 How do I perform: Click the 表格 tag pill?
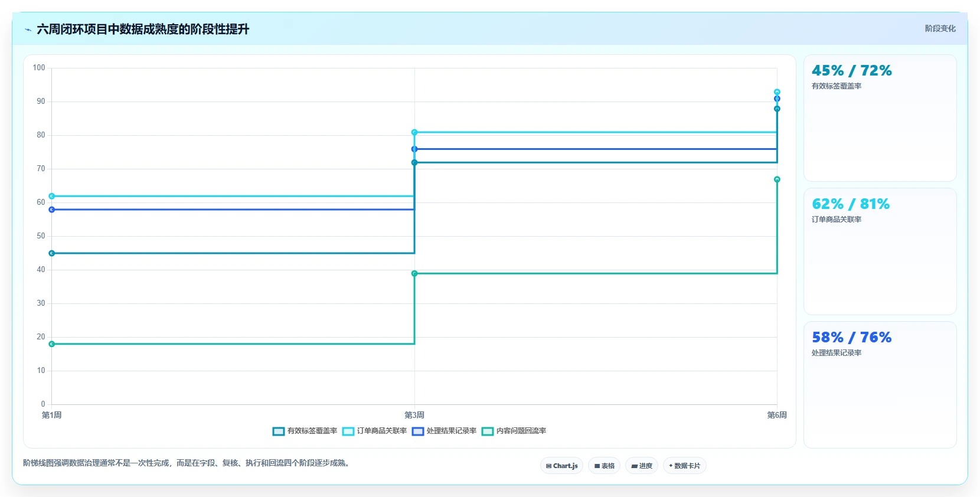pos(604,466)
